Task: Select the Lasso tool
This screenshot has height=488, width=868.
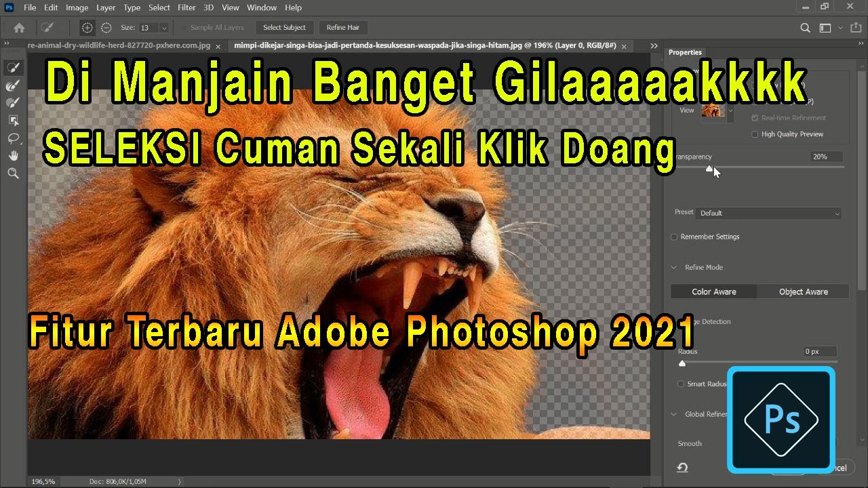Action: (13, 138)
